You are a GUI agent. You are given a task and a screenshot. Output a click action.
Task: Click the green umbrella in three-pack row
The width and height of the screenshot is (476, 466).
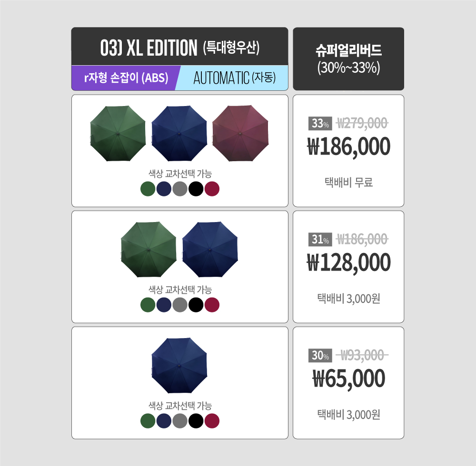pyautogui.click(x=118, y=134)
